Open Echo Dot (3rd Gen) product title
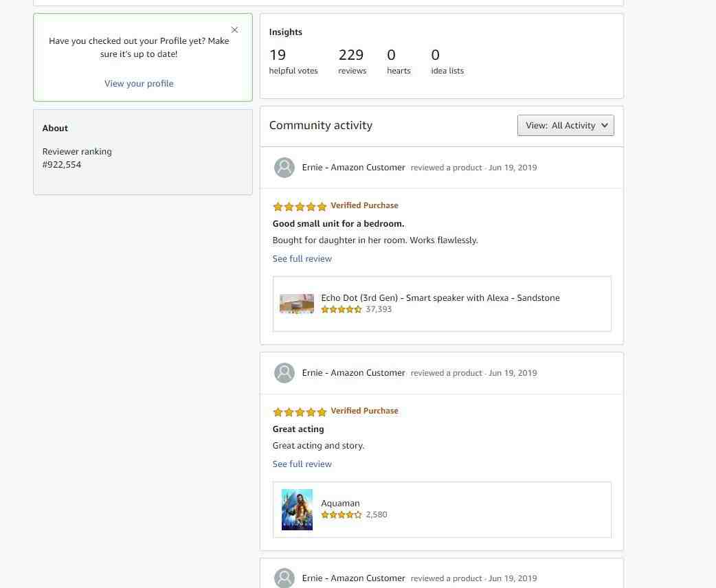This screenshot has height=588, width=716. pos(440,297)
